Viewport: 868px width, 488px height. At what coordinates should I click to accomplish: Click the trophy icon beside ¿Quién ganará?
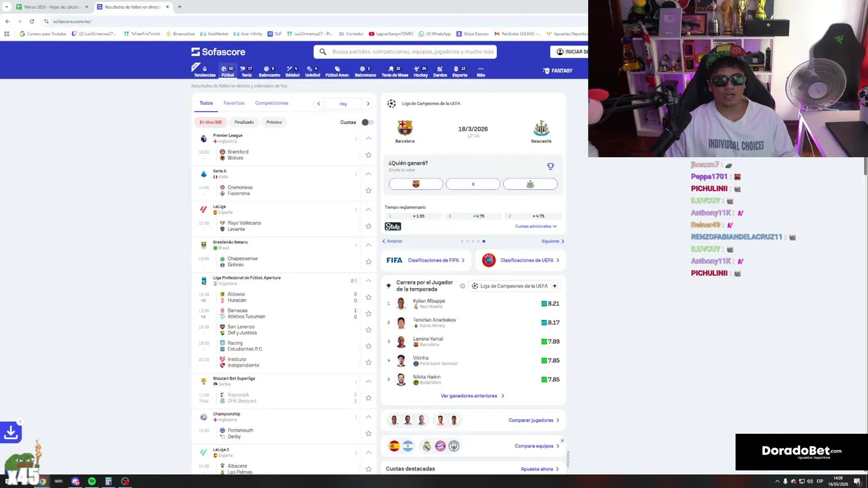pyautogui.click(x=550, y=166)
